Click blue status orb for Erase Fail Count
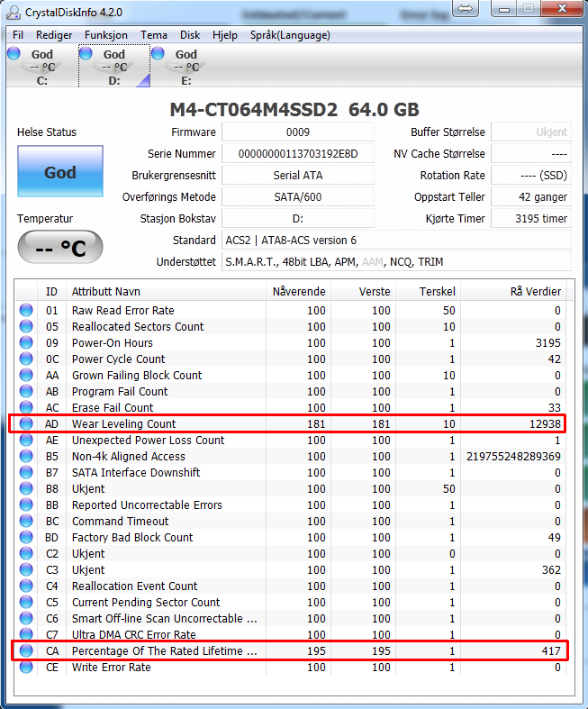This screenshot has height=709, width=588. (x=26, y=407)
